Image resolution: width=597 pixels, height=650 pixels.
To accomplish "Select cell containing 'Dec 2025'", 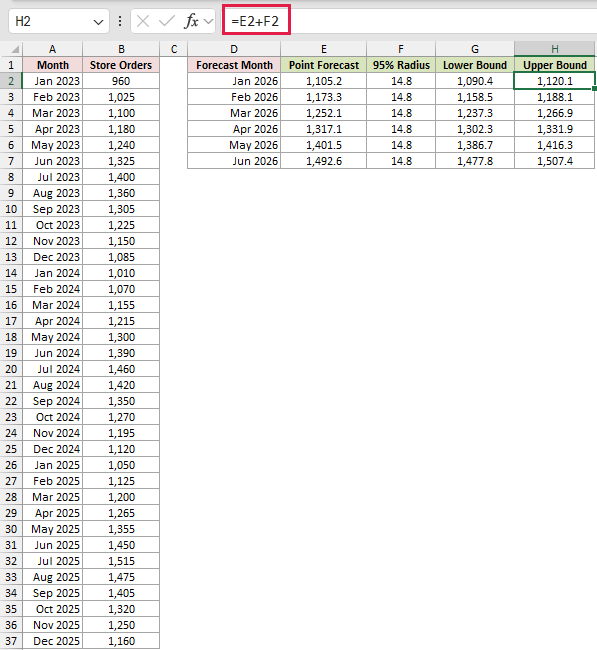I will tap(53, 641).
